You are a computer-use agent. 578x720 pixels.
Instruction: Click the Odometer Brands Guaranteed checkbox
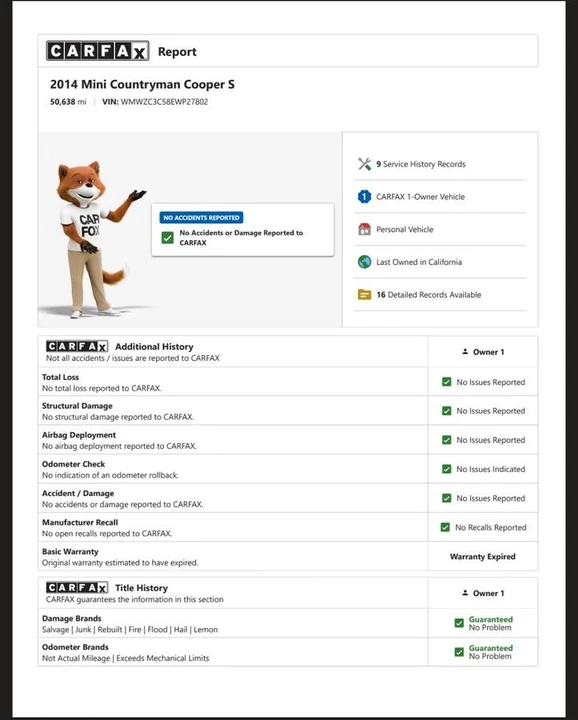(x=459, y=652)
